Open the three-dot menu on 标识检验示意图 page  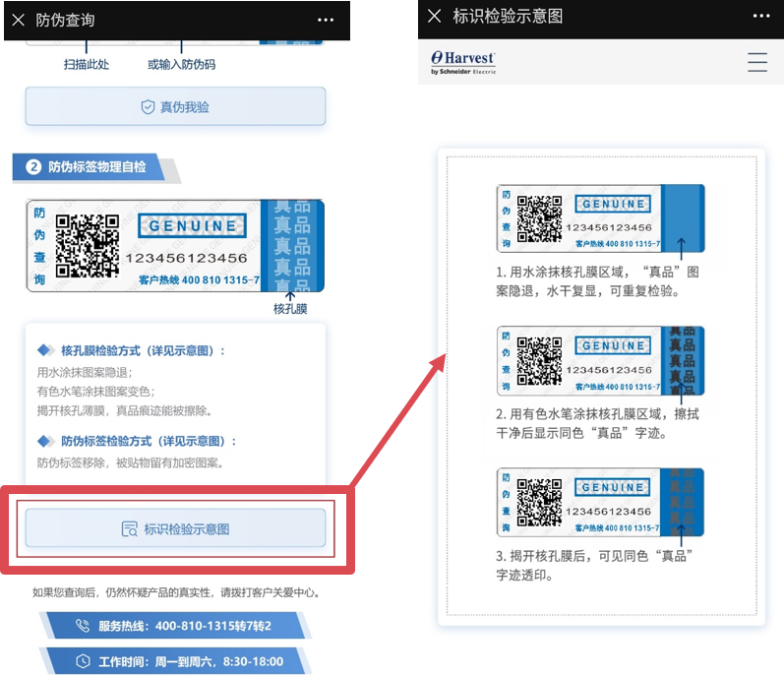761,16
